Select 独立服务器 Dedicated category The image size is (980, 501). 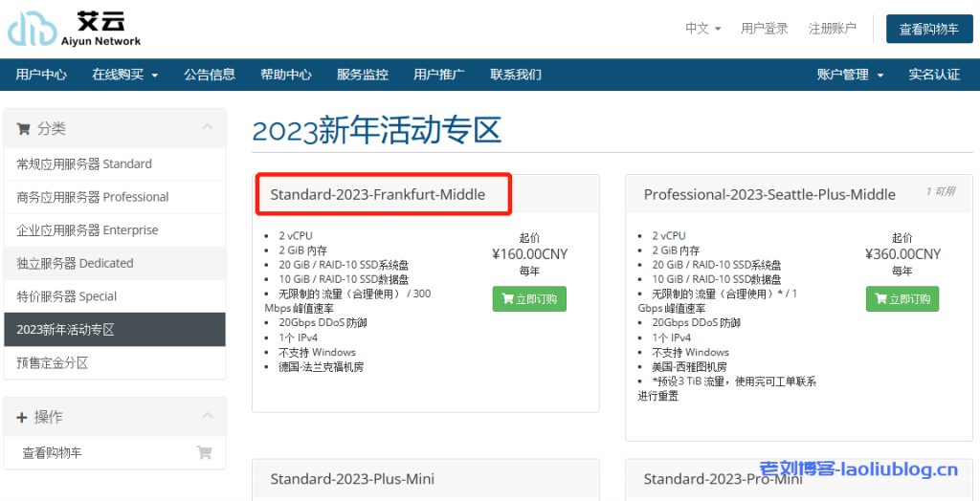tap(115, 264)
